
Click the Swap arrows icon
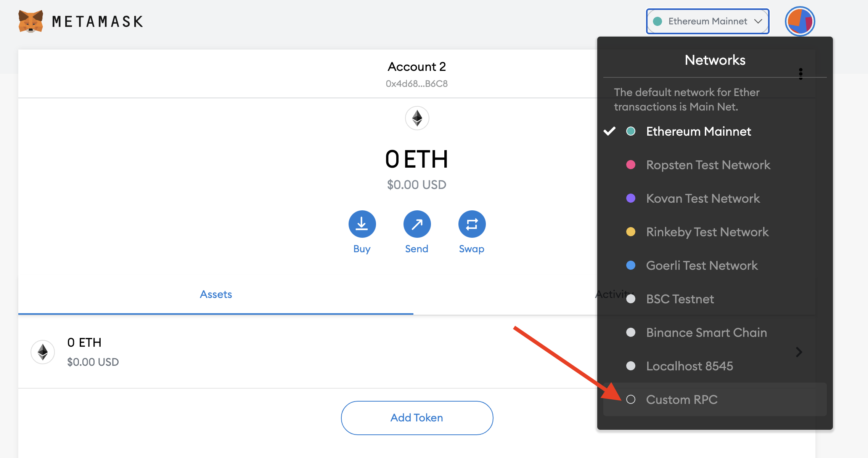472,224
